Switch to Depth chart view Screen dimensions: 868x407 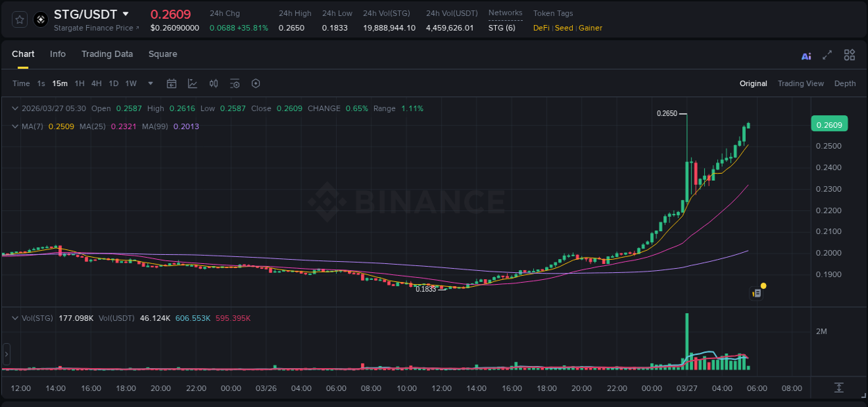pyautogui.click(x=845, y=83)
